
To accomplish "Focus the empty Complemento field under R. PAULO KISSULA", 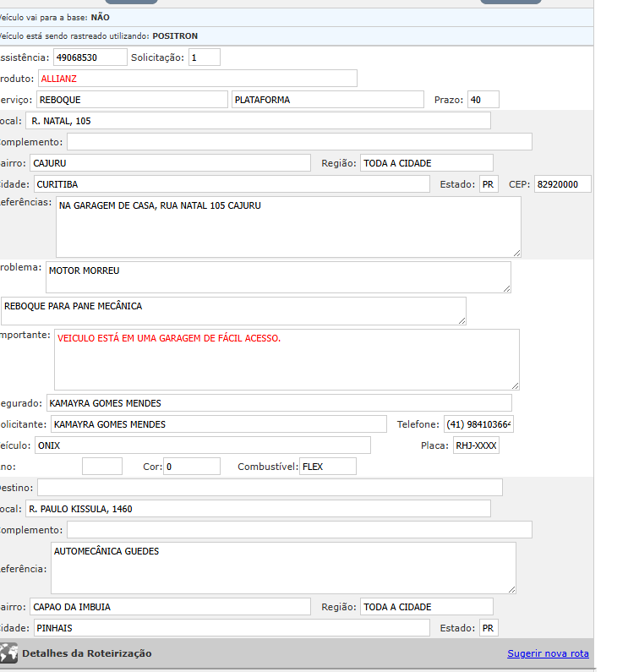I will point(299,529).
